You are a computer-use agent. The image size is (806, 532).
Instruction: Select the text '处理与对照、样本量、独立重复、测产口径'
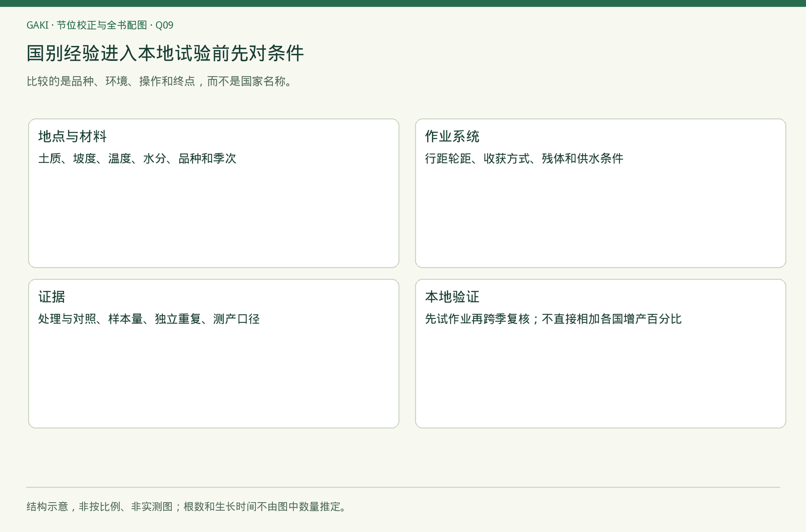tap(149, 319)
